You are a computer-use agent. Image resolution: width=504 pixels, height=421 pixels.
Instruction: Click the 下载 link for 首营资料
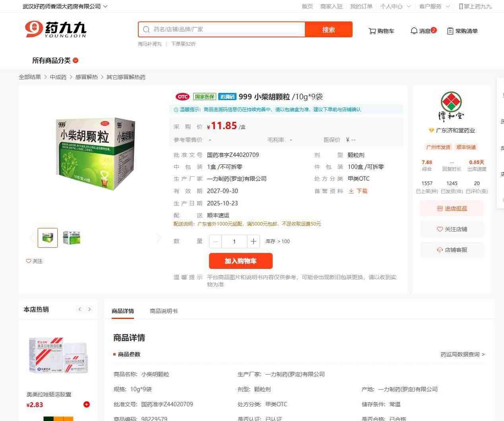[x=358, y=191]
